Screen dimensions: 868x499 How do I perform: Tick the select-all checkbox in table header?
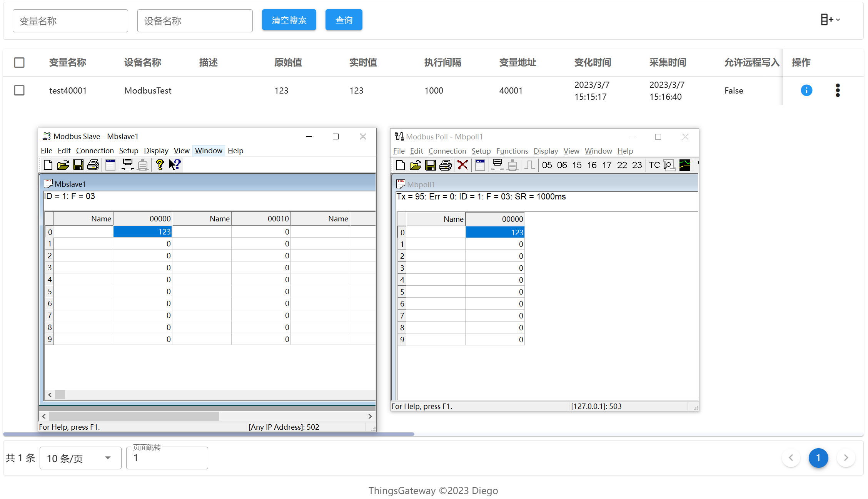(19, 62)
